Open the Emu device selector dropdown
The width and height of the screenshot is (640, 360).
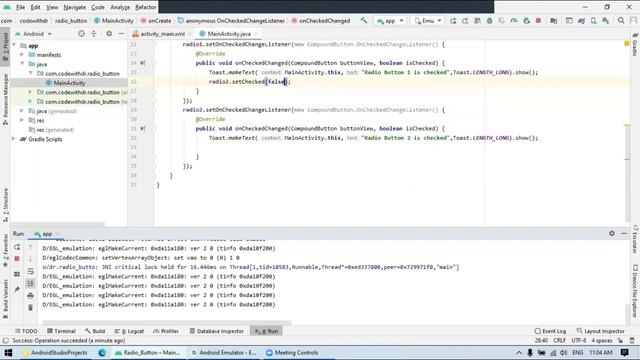(x=427, y=20)
